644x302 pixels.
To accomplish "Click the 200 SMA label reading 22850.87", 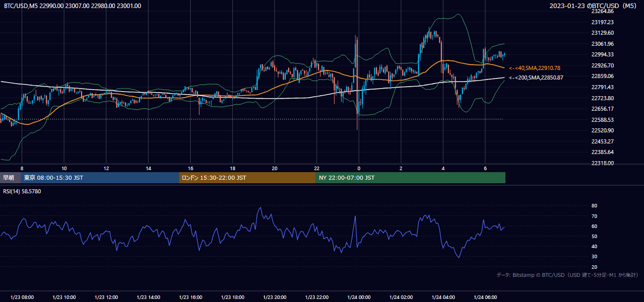I will point(536,78).
